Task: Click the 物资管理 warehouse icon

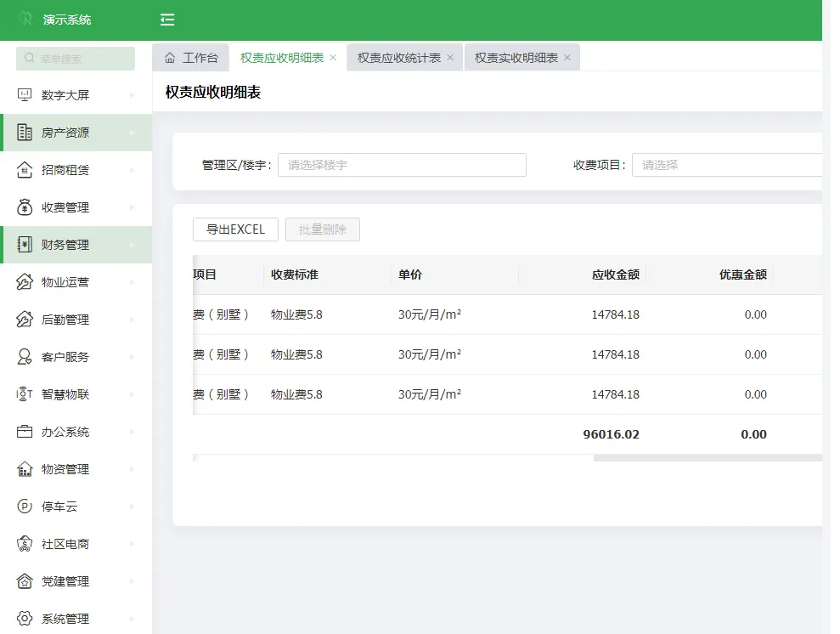Action: point(25,469)
